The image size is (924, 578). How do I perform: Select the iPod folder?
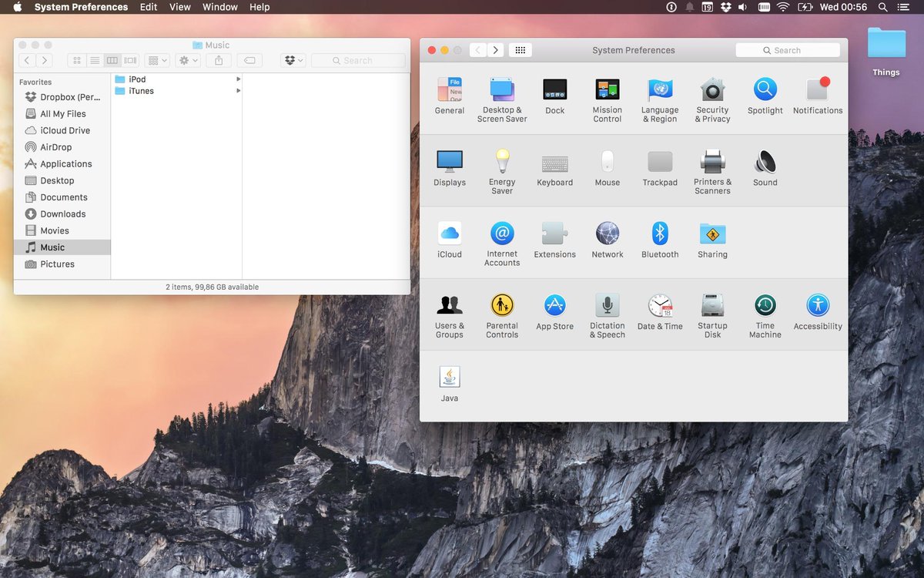177,79
